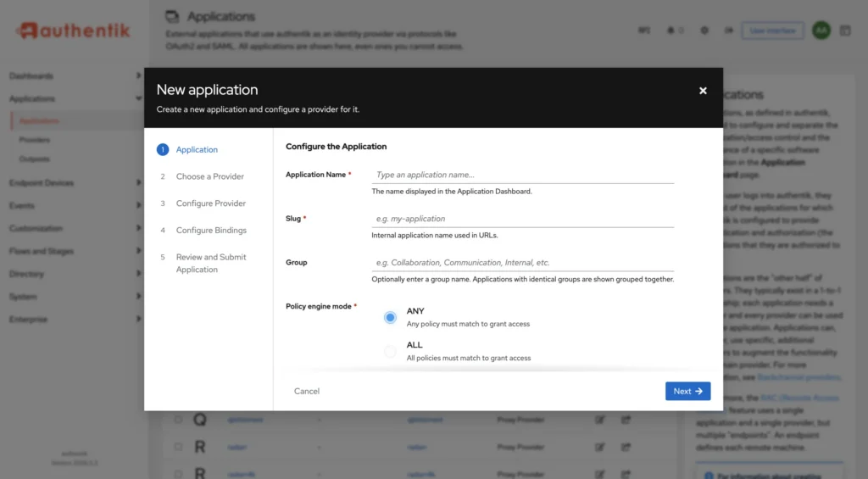Open the settings gear in header

[704, 31]
